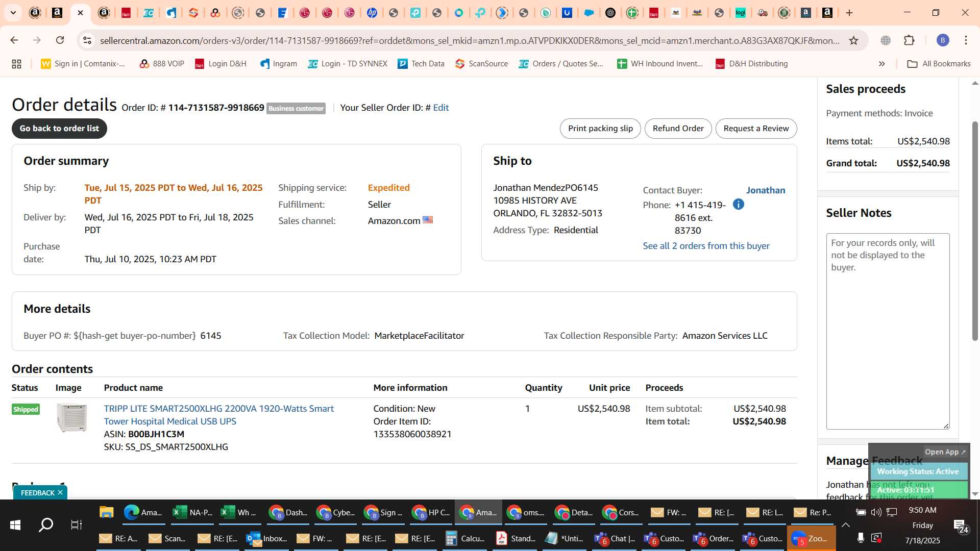
Task: Open the Login - TD SYNNEX bookmark
Action: point(348,64)
